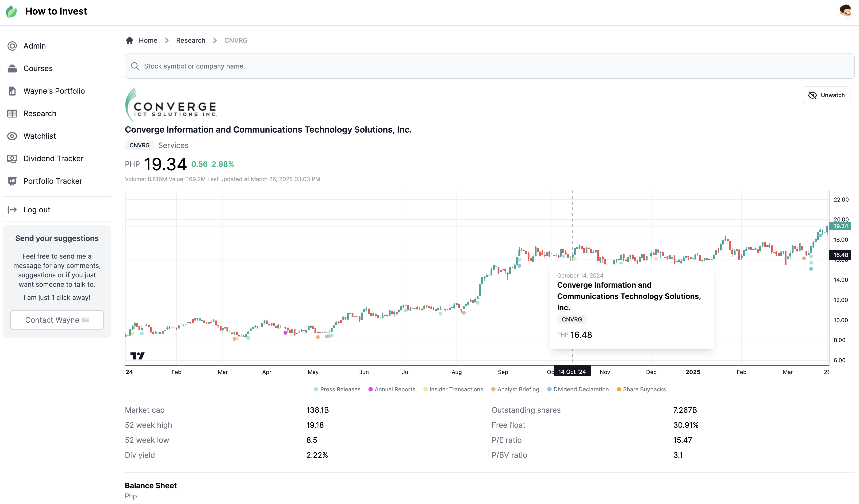This screenshot has height=504, width=859.
Task: Click CNVRG in the breadcrumb
Action: (236, 40)
